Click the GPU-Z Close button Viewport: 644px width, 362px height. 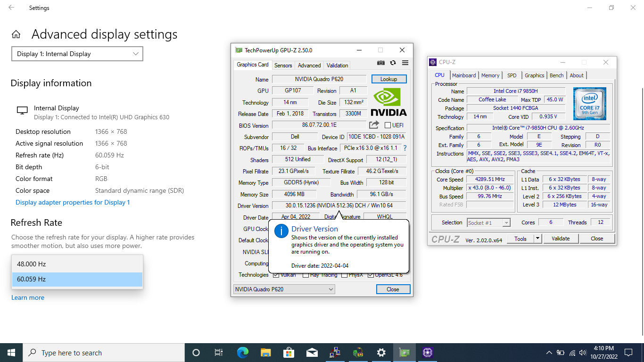pyautogui.click(x=393, y=289)
